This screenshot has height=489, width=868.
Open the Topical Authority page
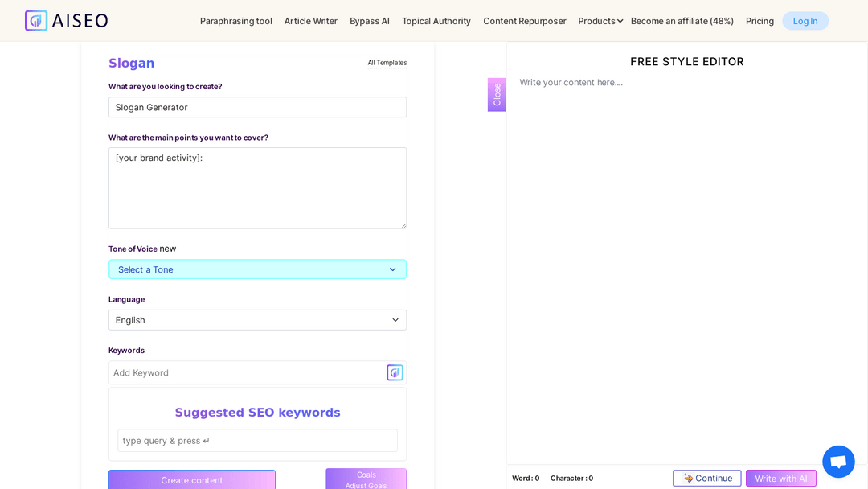(x=436, y=21)
